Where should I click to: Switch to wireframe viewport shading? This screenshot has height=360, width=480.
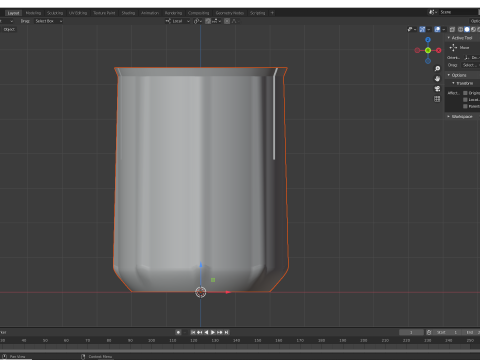click(461, 29)
